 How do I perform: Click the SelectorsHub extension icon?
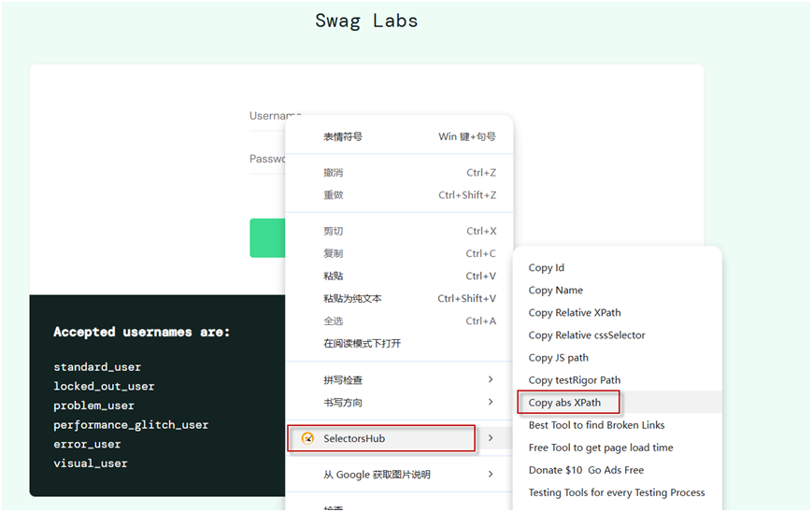click(307, 438)
